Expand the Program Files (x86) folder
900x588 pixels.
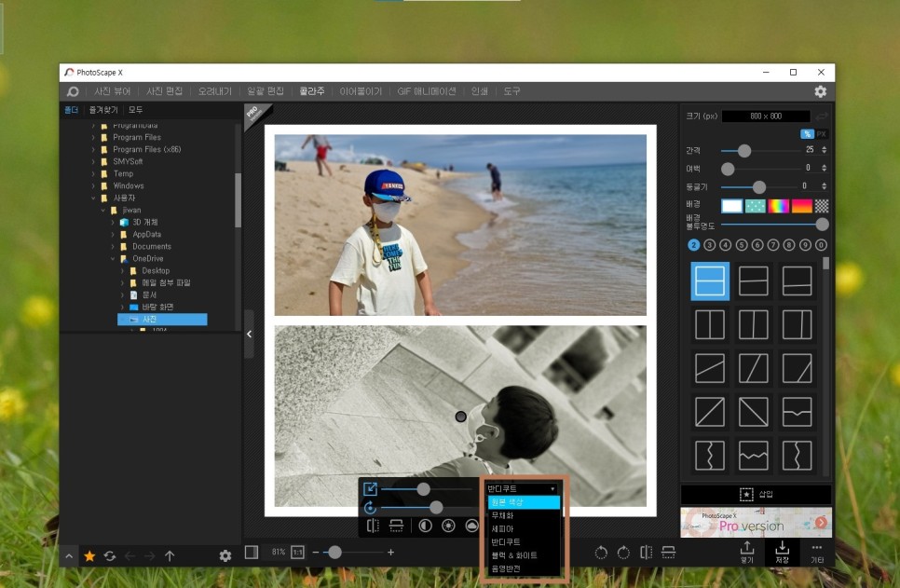click(93, 149)
